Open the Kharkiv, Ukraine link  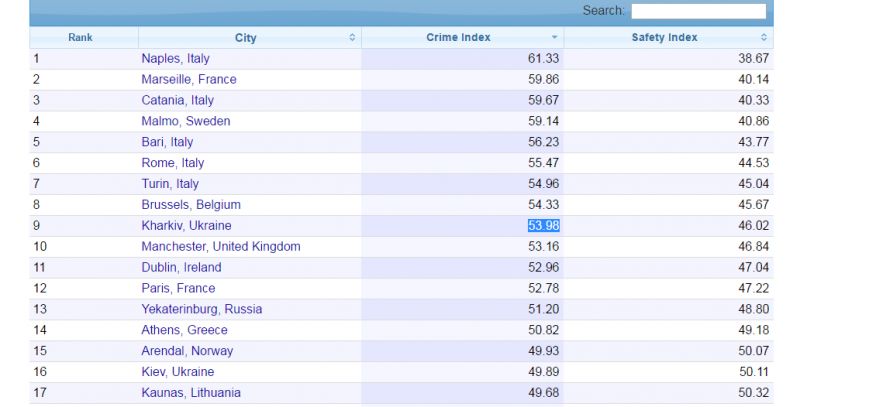(186, 226)
